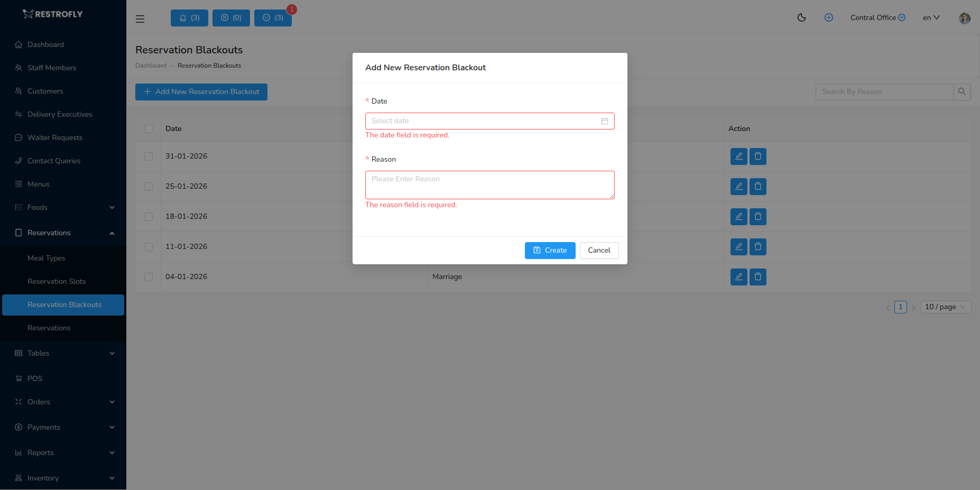Delete the 31-01-2026 blackout entry
The image size is (980, 490).
click(757, 156)
